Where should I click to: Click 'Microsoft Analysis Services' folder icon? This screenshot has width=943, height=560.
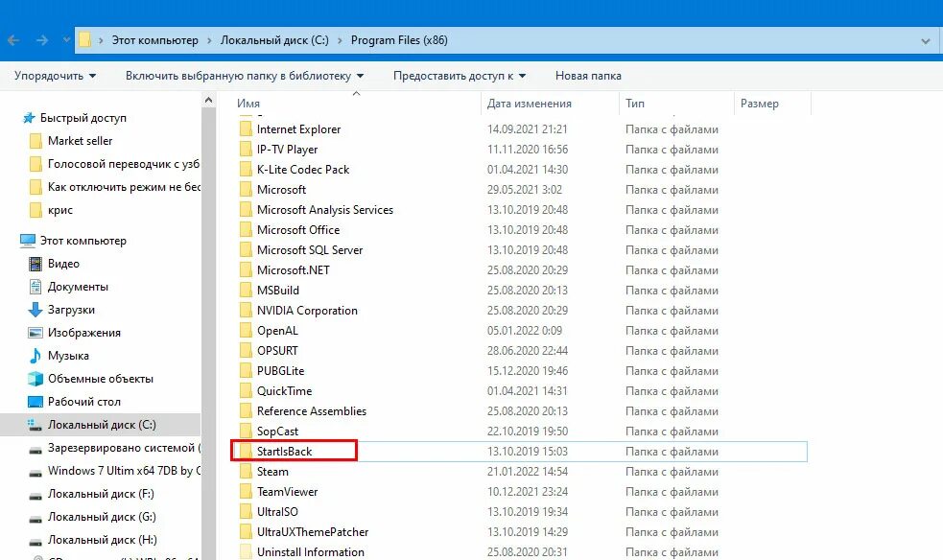(246, 210)
